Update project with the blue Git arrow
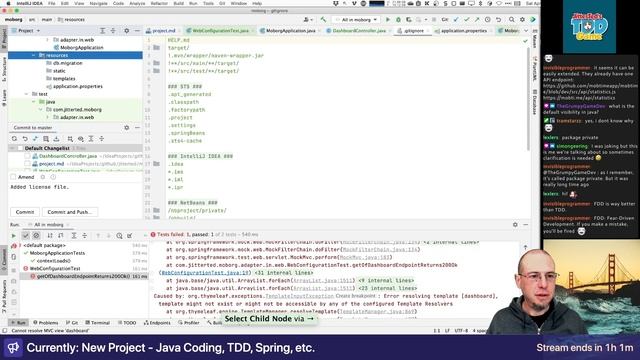640x360 pixels. tap(456, 19)
